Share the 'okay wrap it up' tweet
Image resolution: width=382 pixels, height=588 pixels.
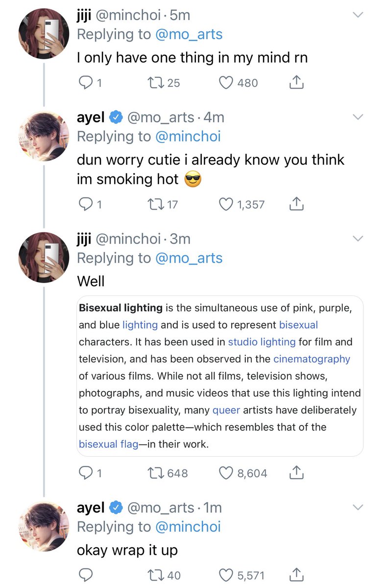pyautogui.click(x=296, y=574)
